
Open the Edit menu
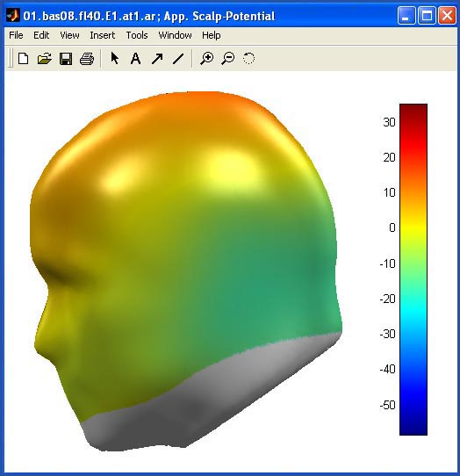(41, 35)
